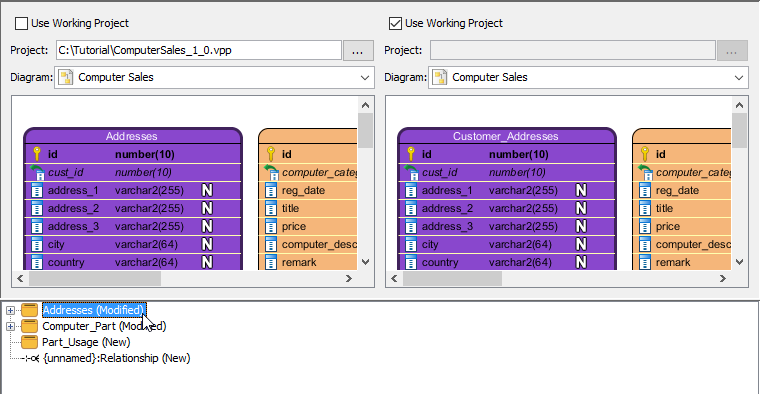The image size is (760, 394).
Task: Click up arrow on right preview vertical scrollbar
Action: point(740,105)
